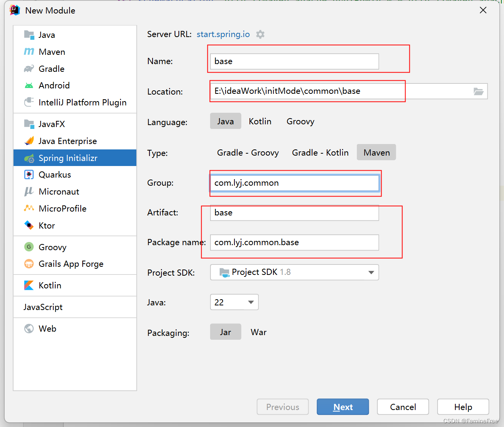The image size is (504, 427).
Task: Choose Gradle - Groovy build type
Action: [248, 152]
